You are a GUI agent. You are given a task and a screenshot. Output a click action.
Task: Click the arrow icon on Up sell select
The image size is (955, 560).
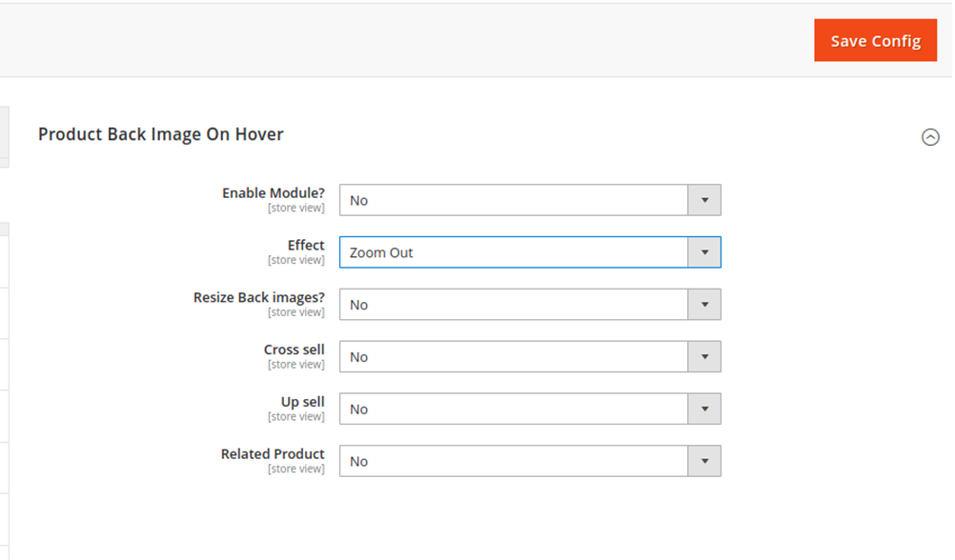704,410
